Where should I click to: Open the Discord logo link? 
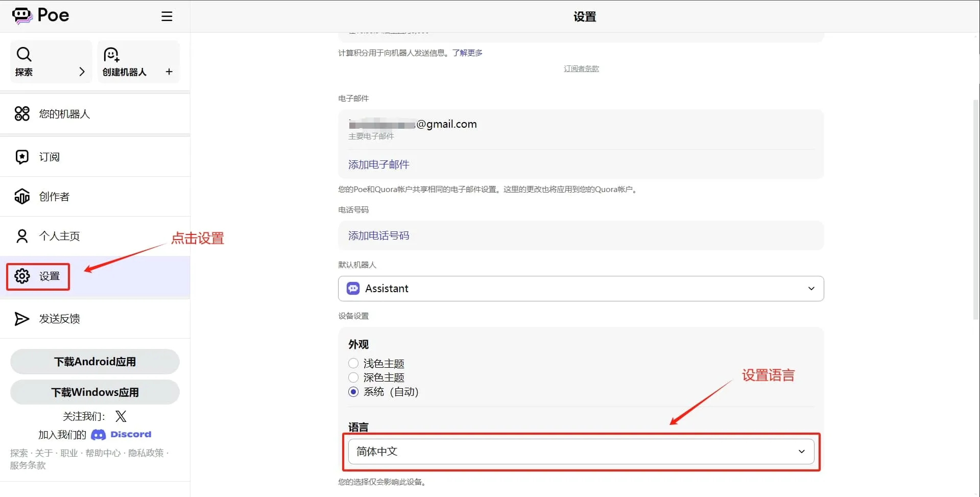[x=121, y=435]
